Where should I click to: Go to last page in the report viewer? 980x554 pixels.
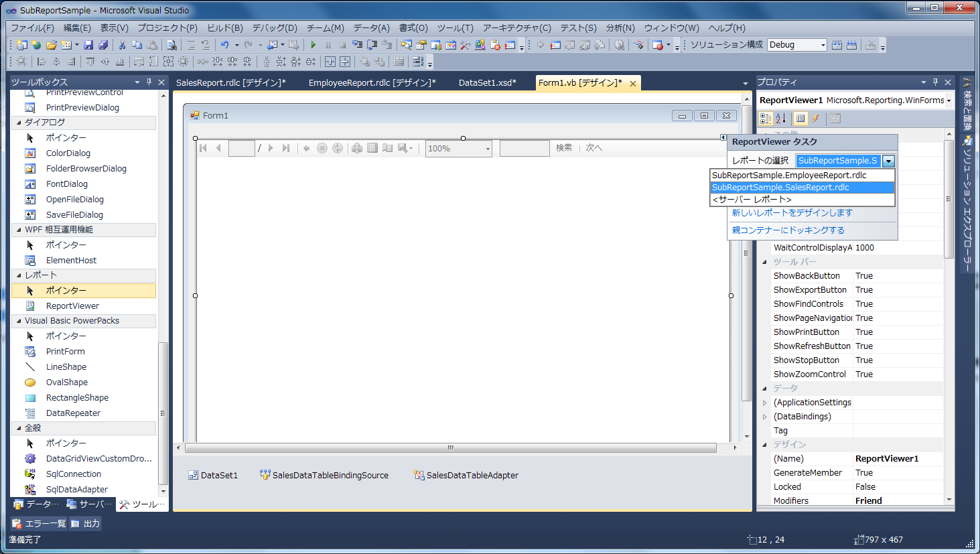pos(286,148)
